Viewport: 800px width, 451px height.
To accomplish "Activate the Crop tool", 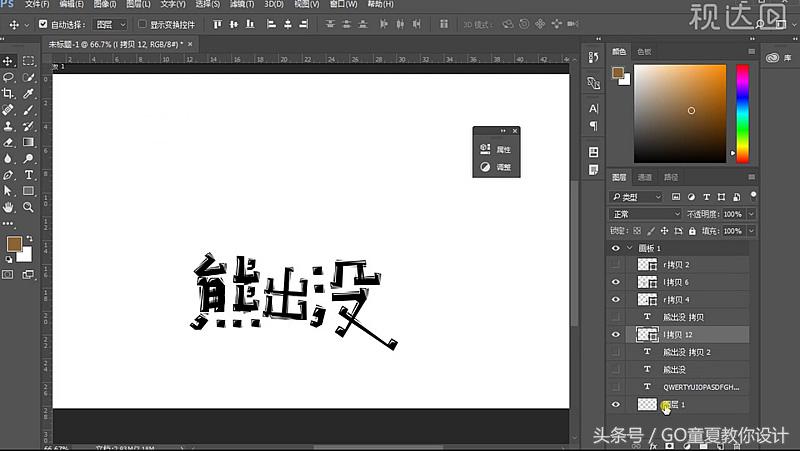I will pos(8,93).
